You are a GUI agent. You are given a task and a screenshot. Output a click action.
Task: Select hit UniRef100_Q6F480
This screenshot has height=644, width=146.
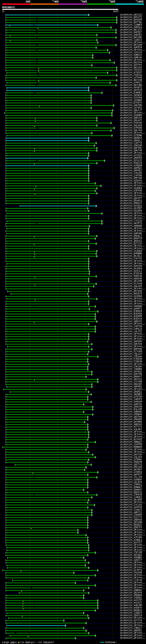pos(131,148)
